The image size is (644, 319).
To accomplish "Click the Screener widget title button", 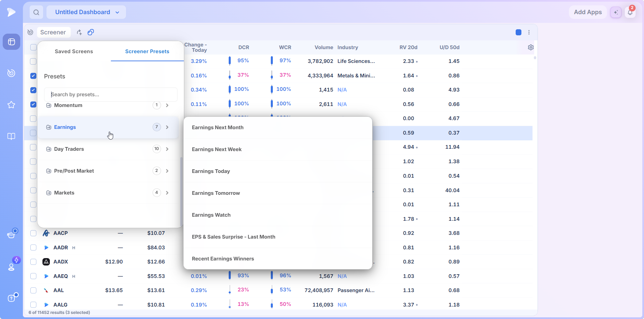I will click(x=53, y=32).
